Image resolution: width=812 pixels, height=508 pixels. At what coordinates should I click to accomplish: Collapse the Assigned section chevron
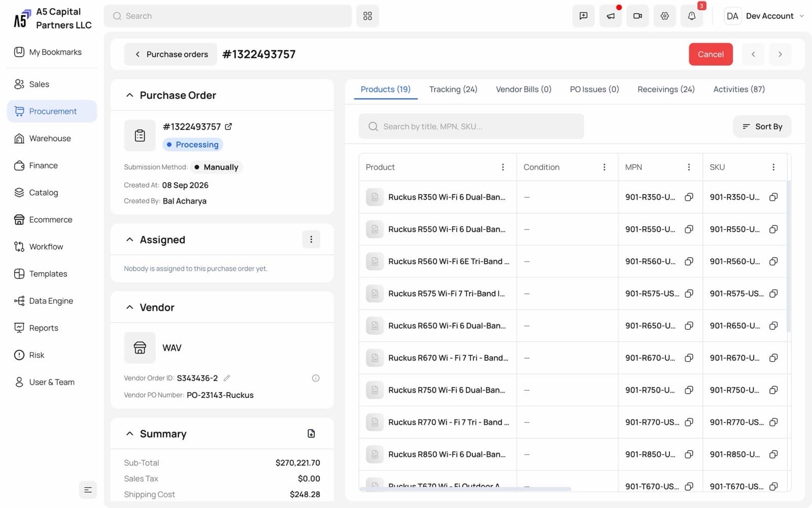[130, 239]
